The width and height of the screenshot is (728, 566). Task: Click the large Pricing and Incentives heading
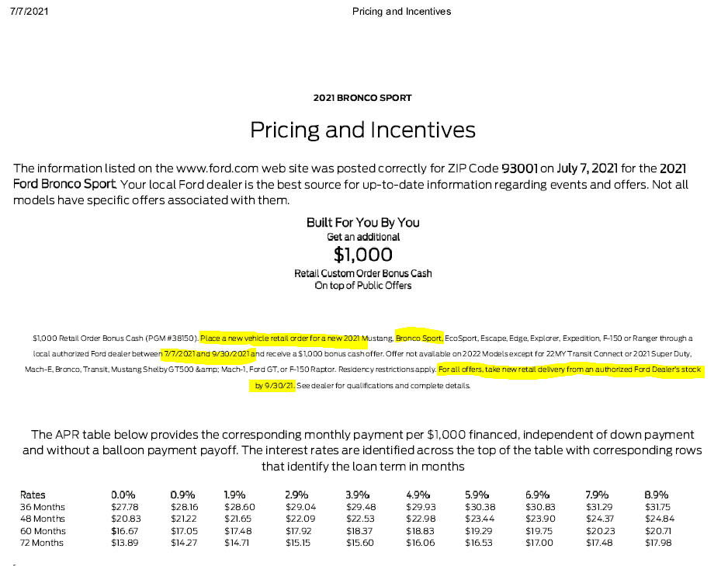[362, 129]
